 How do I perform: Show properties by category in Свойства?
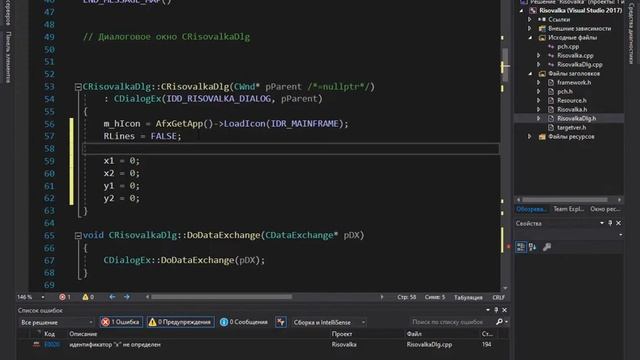[520, 247]
